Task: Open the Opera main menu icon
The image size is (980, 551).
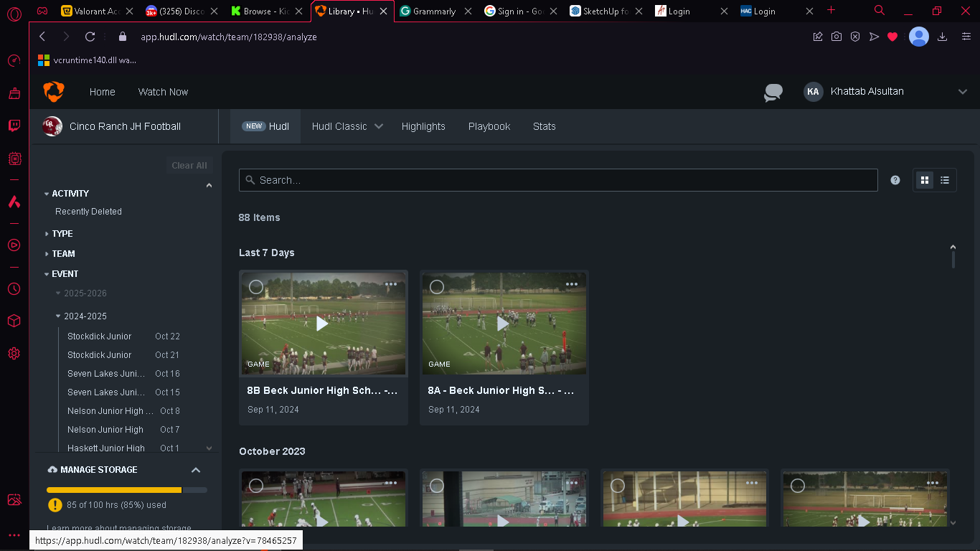Action: 14,12
